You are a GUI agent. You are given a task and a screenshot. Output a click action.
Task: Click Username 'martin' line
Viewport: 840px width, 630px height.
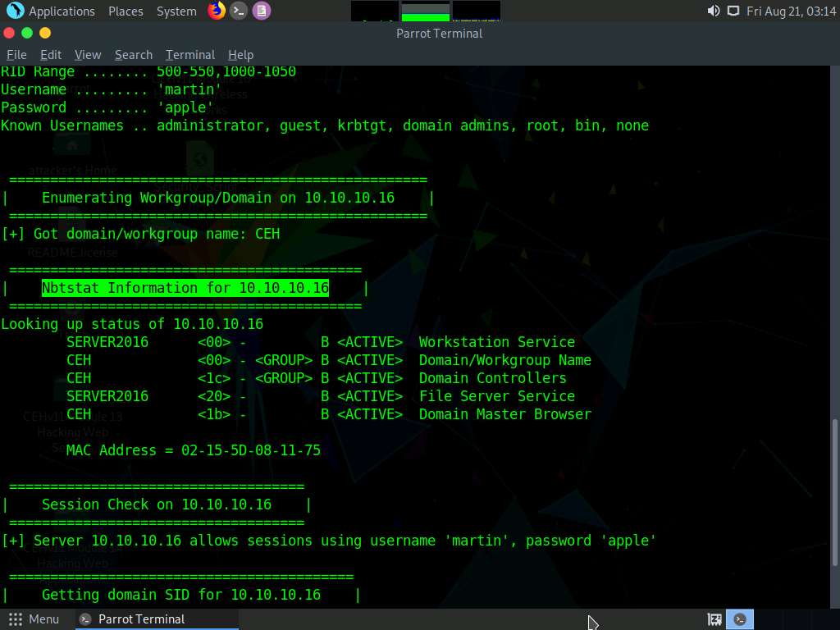coord(112,89)
